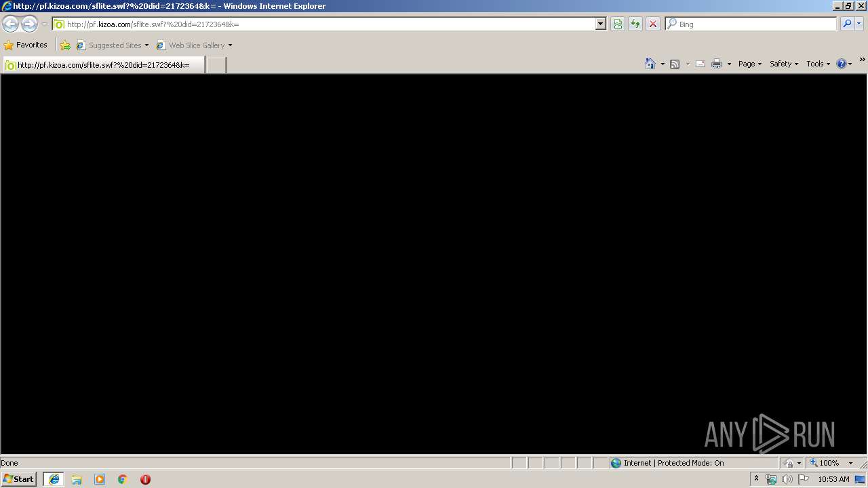The height and width of the screenshot is (488, 868).
Task: Expand the Web Slice Gallery dropdown
Action: (230, 45)
